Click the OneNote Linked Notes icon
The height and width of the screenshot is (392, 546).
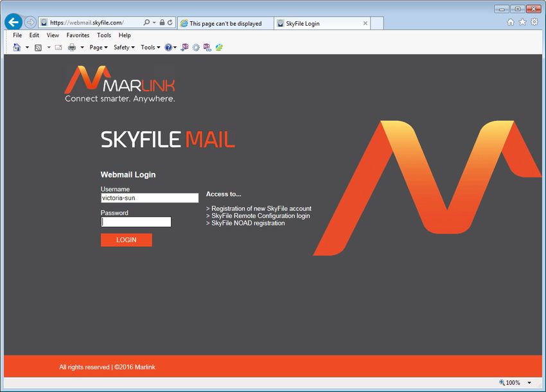[207, 48]
